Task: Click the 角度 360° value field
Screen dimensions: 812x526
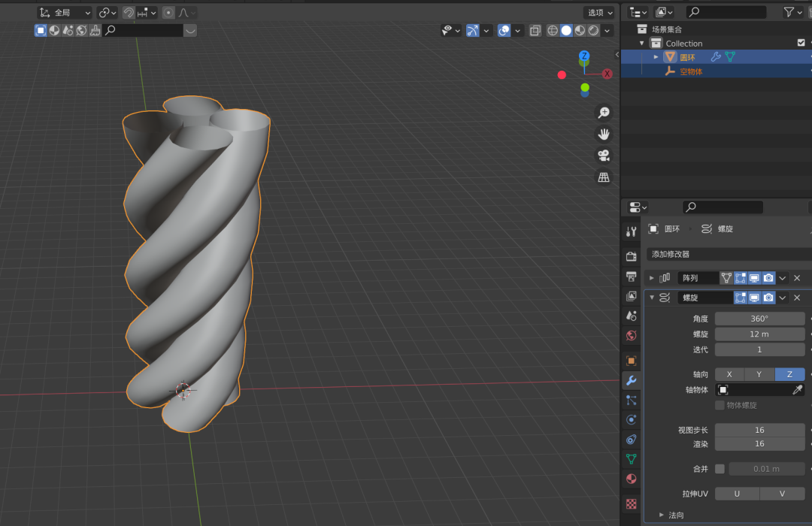Action: (x=759, y=319)
